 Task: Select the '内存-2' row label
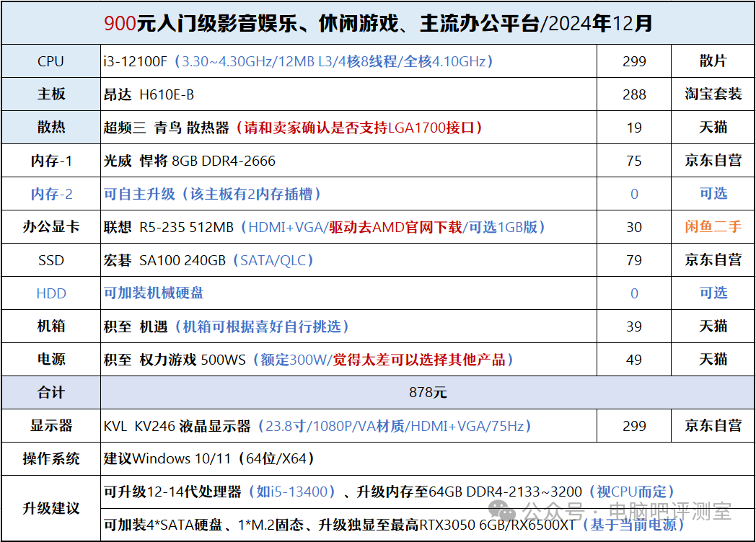(x=50, y=194)
